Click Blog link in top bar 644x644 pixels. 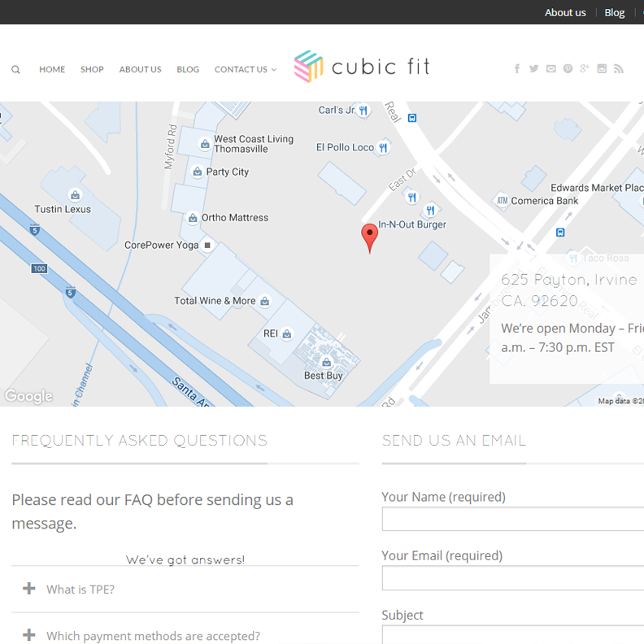[x=615, y=13]
